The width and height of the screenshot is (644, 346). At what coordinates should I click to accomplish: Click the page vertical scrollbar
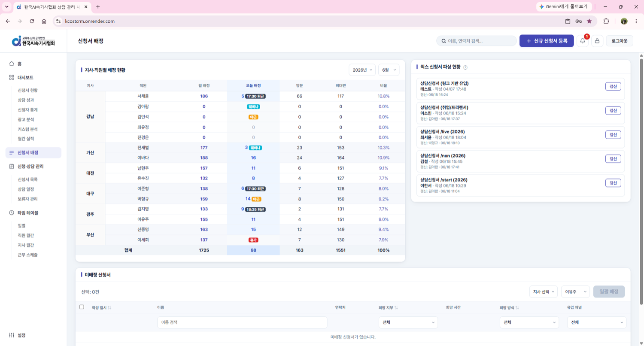pos(641,180)
